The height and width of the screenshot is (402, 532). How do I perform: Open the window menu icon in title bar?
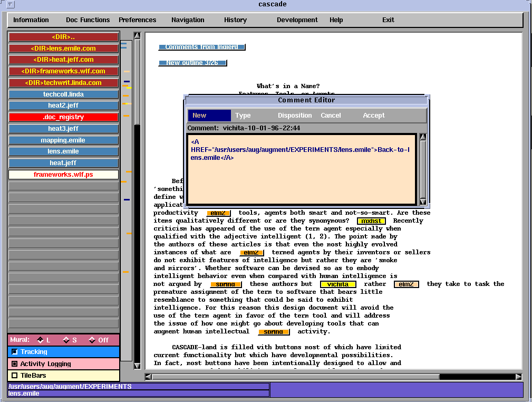point(10,4)
